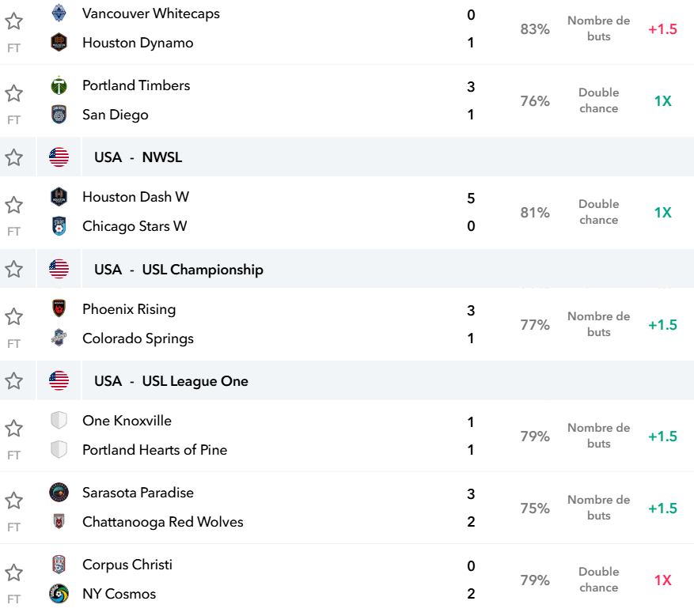The width and height of the screenshot is (694, 616).
Task: Open Portland Hearts of Pine team
Action: pyautogui.click(x=155, y=450)
